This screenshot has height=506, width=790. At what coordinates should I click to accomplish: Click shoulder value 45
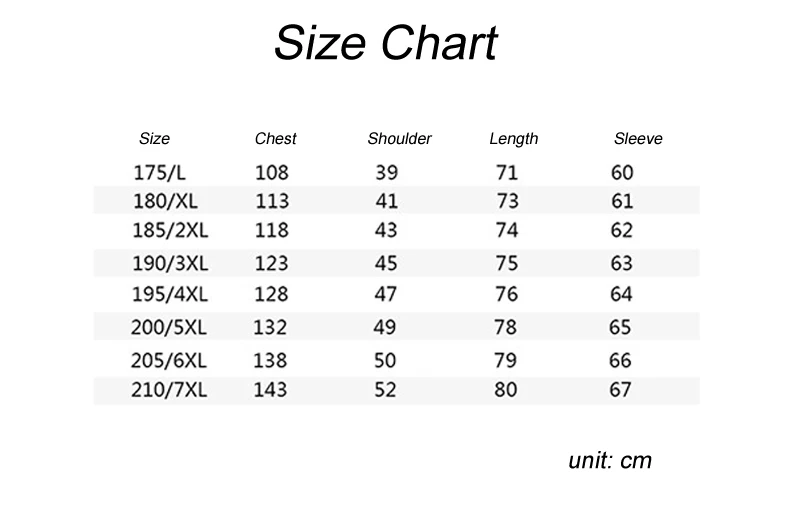point(386,264)
